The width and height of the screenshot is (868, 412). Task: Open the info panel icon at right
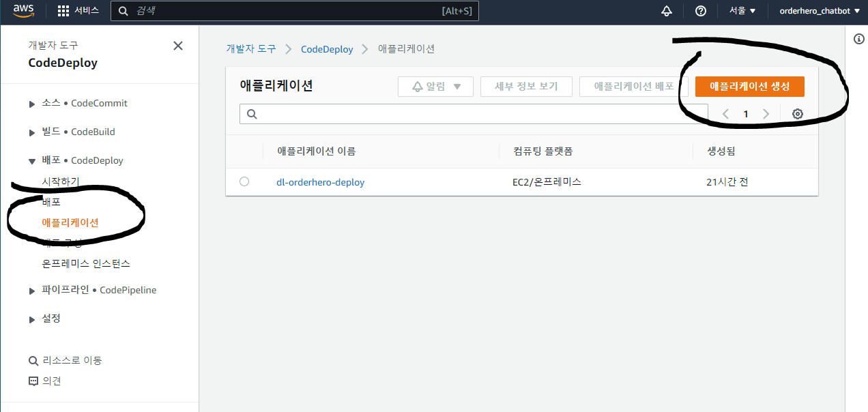tap(859, 40)
